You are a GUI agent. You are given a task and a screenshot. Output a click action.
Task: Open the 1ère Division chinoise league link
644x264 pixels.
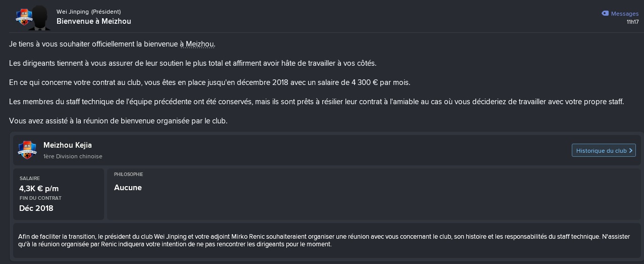(x=73, y=157)
